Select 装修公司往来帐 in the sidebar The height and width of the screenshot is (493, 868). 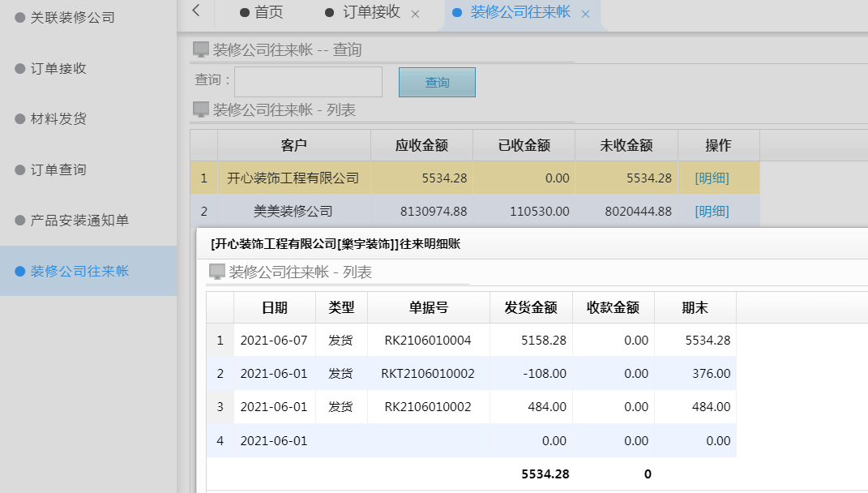[79, 271]
